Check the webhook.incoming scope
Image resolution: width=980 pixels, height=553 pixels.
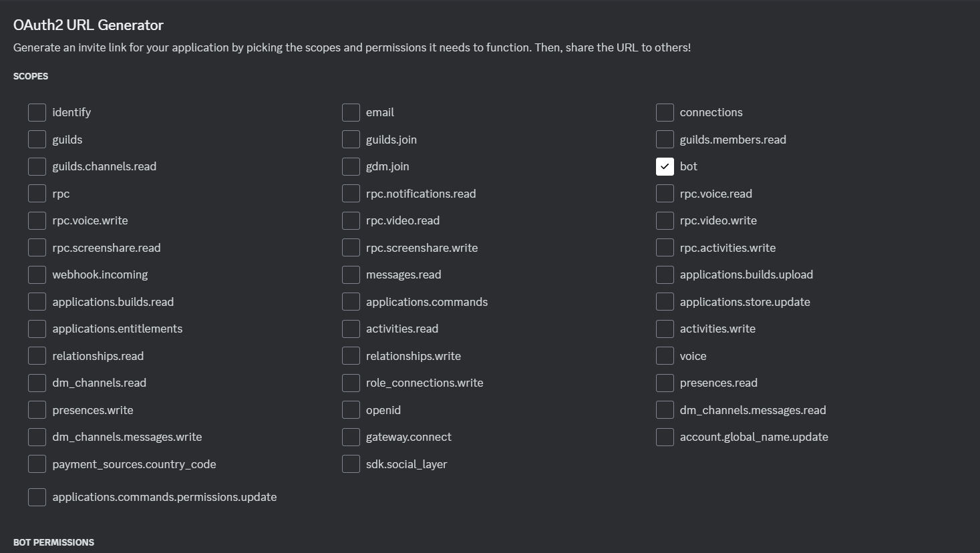37,274
